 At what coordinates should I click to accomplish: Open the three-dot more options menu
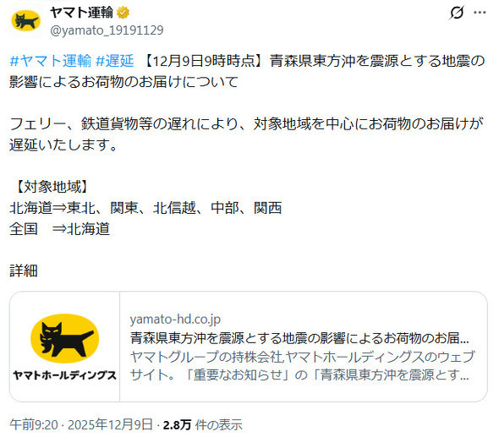click(x=480, y=13)
